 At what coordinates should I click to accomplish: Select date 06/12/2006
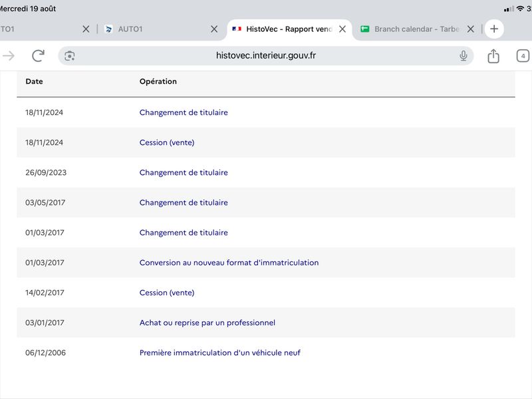(x=45, y=353)
